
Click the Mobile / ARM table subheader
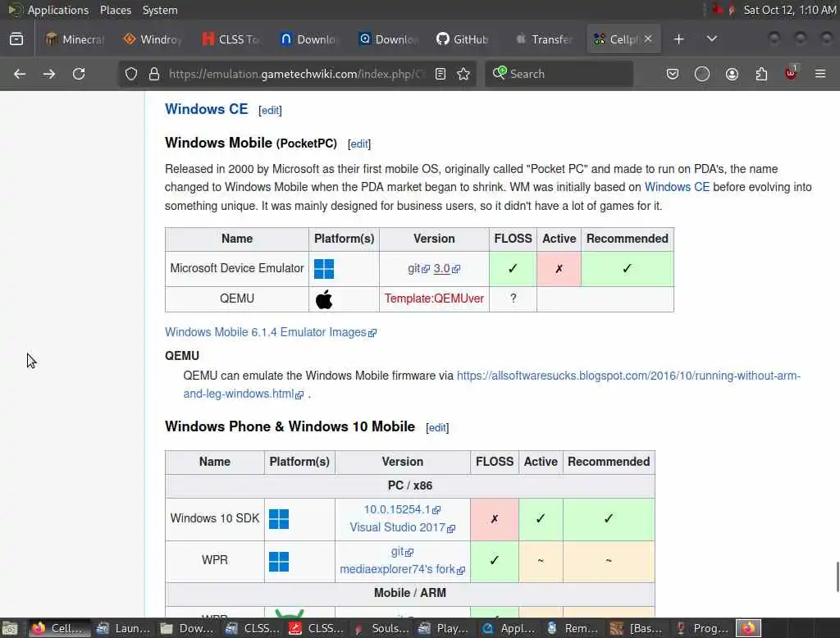click(x=410, y=593)
